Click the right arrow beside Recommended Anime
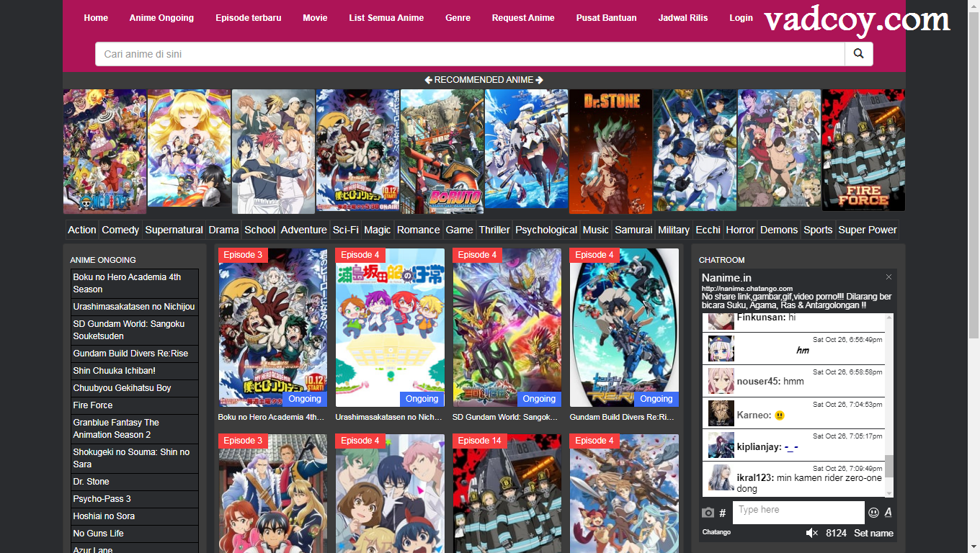980x553 pixels. click(x=540, y=80)
